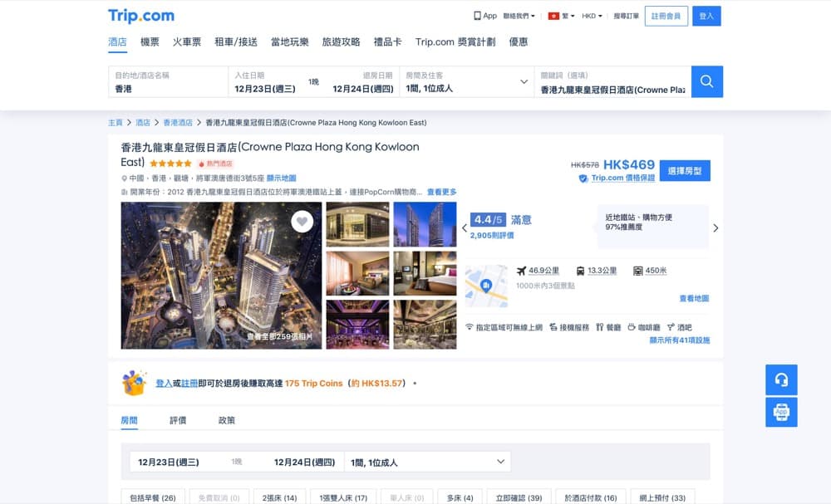Click the price guarantee shield icon
This screenshot has height=504, width=831.
click(x=583, y=179)
